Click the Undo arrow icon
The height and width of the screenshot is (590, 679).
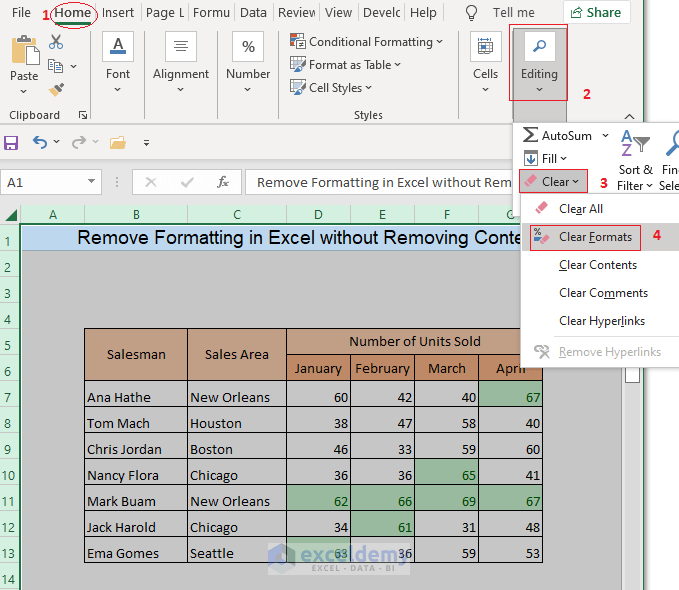[x=40, y=142]
